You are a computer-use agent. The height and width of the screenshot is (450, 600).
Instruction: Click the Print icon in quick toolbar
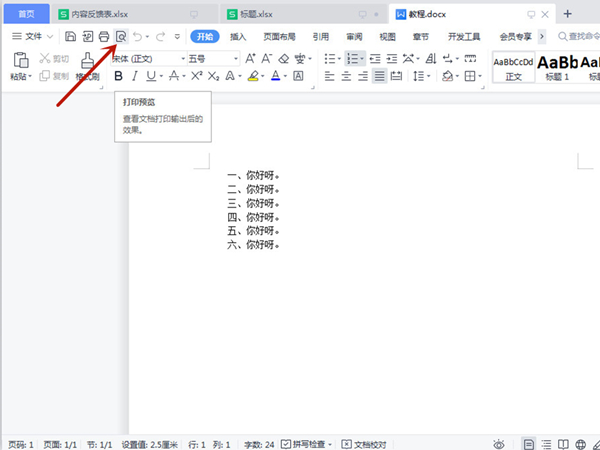(103, 36)
